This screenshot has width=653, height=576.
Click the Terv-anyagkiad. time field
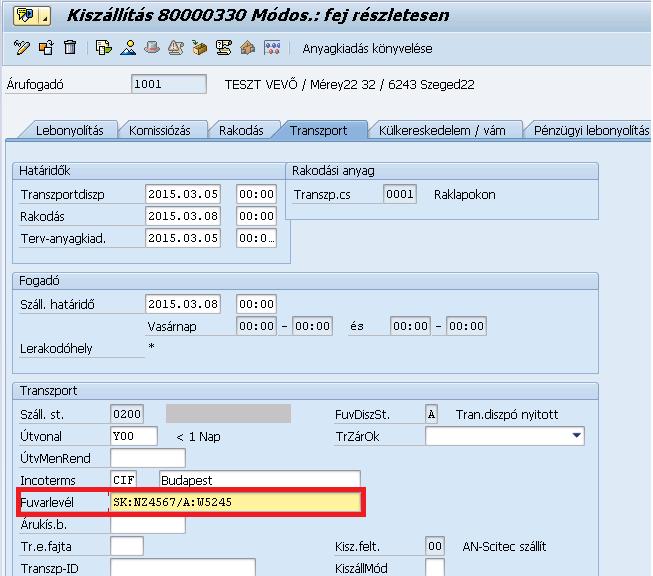pos(256,238)
